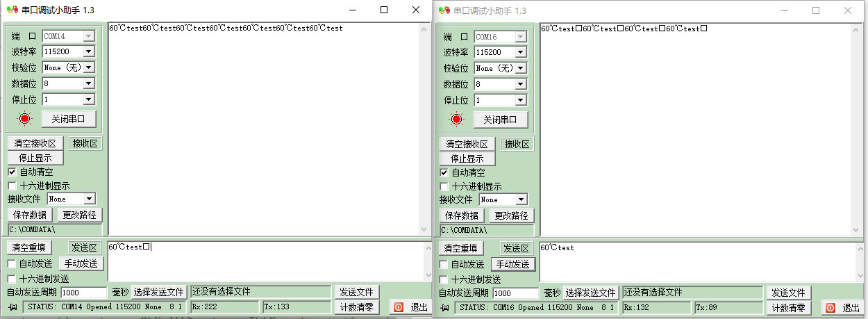Click auto-send period field in COM16 window
This screenshot has height=319, width=868.
tap(516, 293)
